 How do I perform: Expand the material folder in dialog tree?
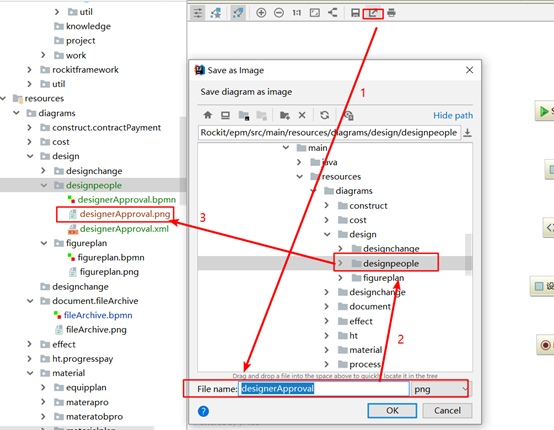(326, 350)
